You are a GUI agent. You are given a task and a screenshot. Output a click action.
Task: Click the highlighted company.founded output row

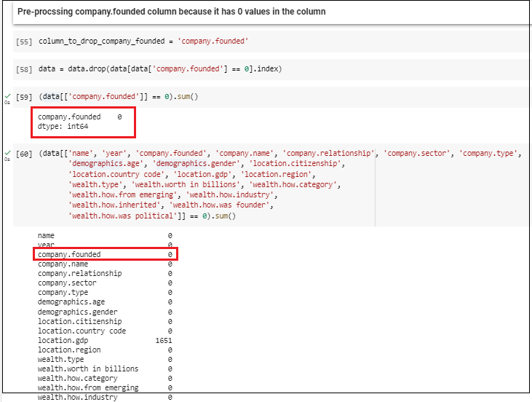tap(106, 254)
